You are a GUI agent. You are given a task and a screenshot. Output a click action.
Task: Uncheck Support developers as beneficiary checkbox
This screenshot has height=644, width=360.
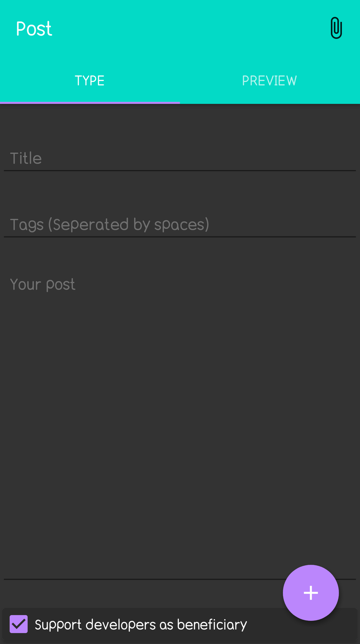click(19, 624)
